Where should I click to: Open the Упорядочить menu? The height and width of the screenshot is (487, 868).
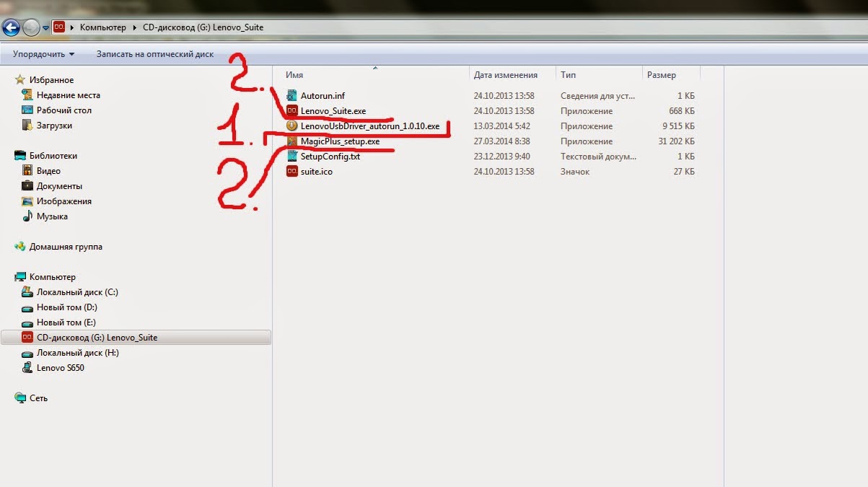pyautogui.click(x=43, y=54)
